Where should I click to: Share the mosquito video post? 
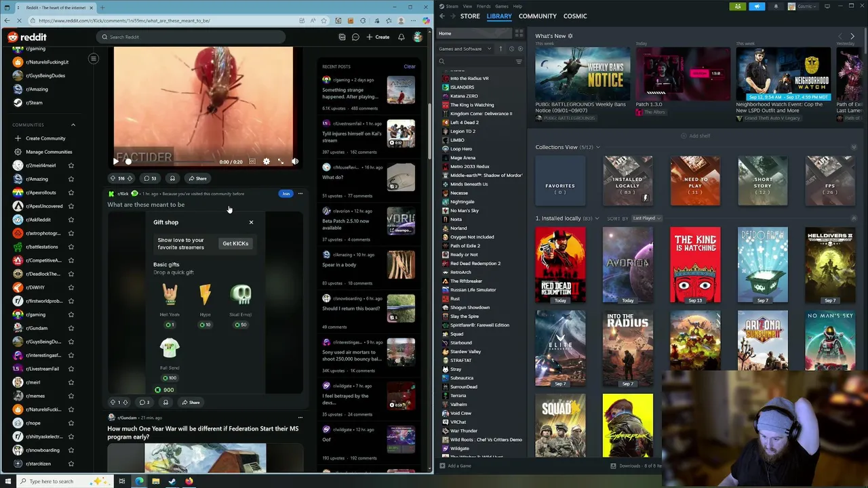pos(198,178)
